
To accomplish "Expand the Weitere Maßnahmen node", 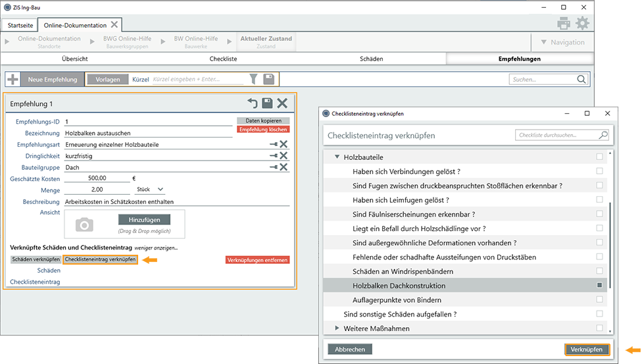I will pos(337,328).
